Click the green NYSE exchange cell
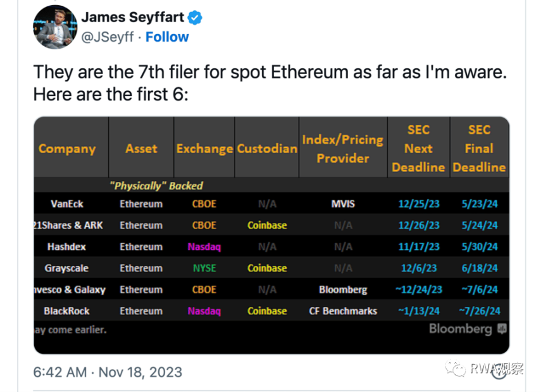Viewport: 541px width, 392px height. click(204, 268)
